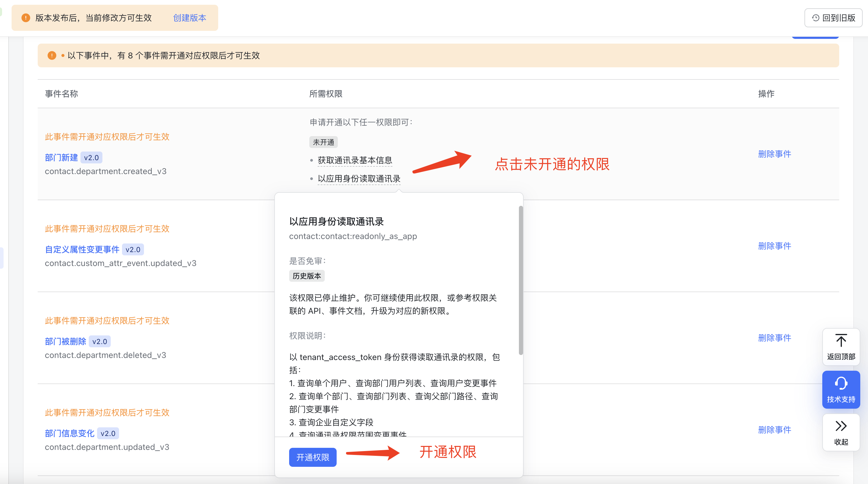Click the 未开通 status tag
Image resolution: width=868 pixels, height=484 pixels.
324,142
